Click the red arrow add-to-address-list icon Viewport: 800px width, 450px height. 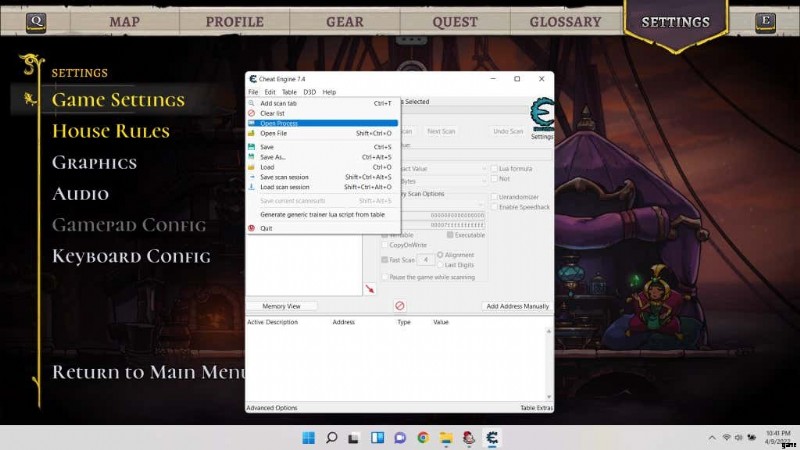370,289
